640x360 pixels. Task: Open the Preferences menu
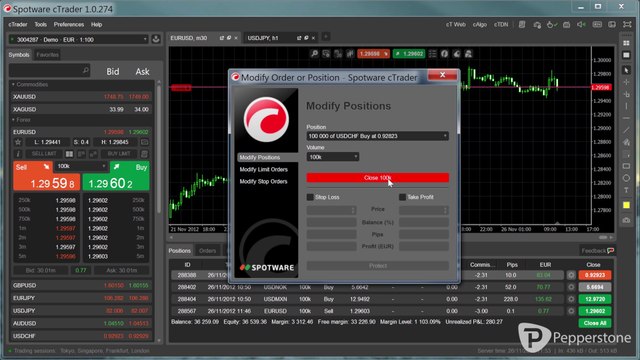[x=69, y=24]
